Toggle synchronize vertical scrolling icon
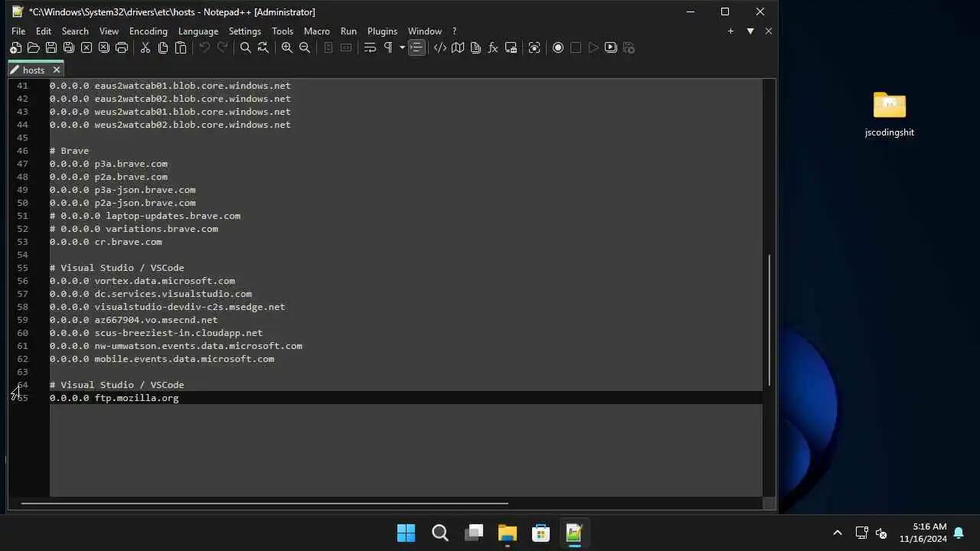Screen dimensions: 980x551 tap(328, 47)
